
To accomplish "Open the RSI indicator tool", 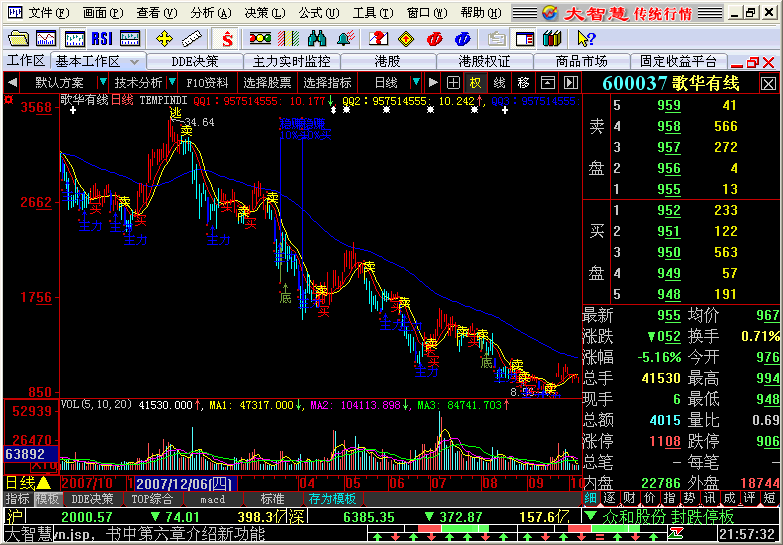I will coord(102,38).
